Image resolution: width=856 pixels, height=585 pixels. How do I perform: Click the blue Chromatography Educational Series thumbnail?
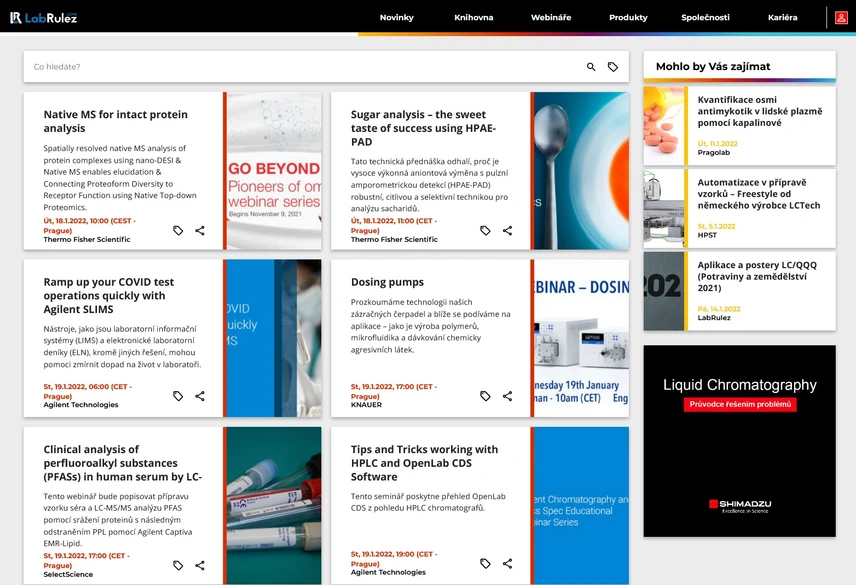point(581,506)
